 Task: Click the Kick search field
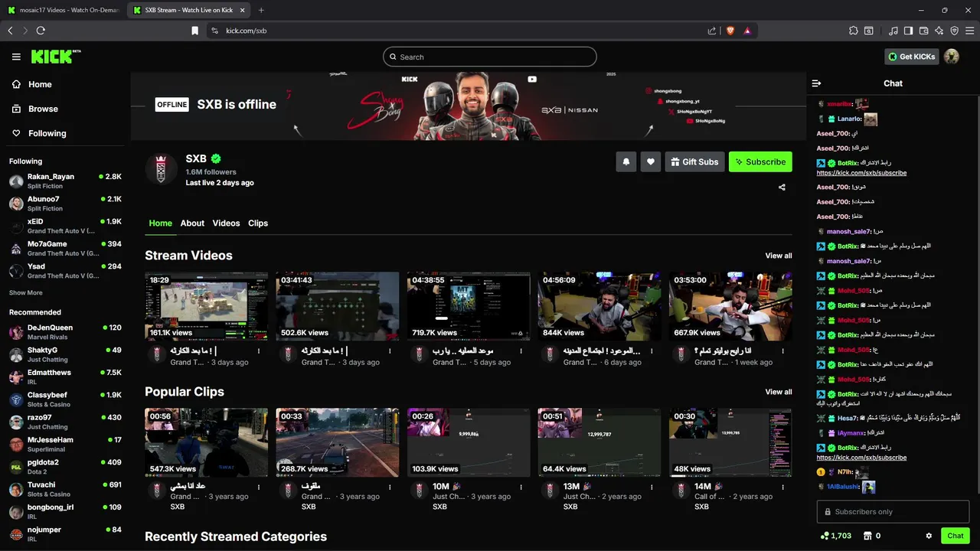(x=490, y=57)
